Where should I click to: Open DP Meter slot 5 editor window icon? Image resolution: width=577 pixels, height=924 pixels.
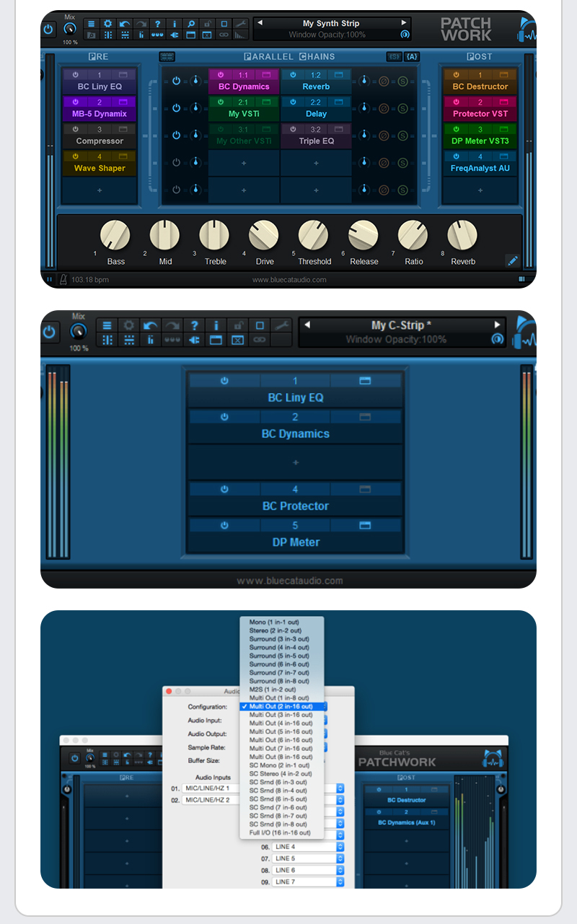click(x=365, y=525)
